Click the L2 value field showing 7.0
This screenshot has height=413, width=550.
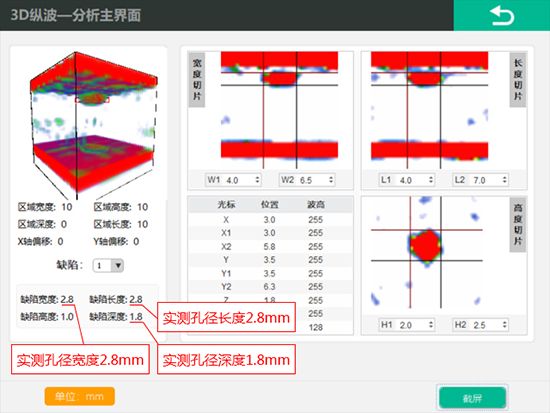[x=486, y=180]
